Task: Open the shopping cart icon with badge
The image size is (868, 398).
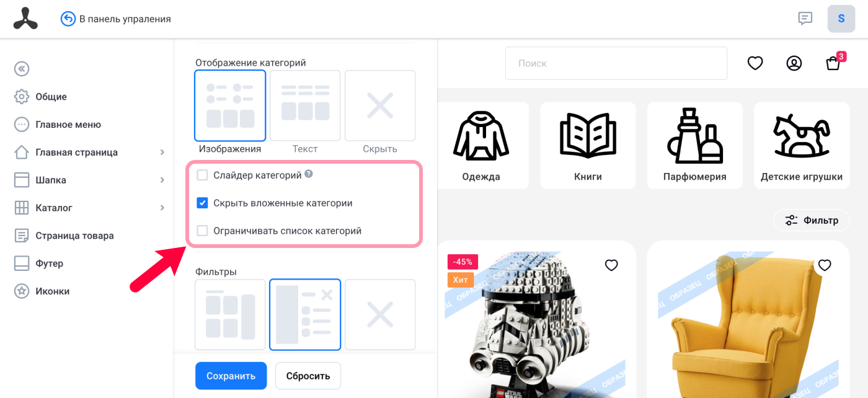Action: [835, 62]
